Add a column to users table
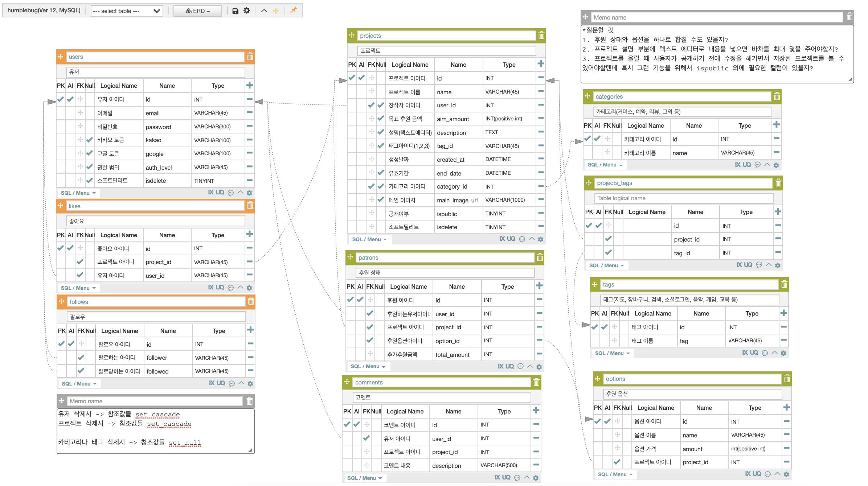 250,85
